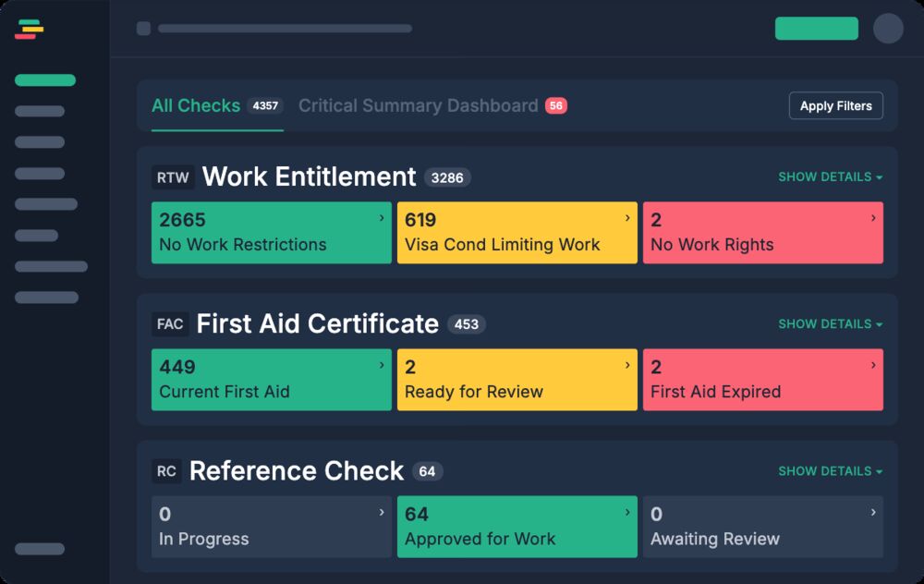Image resolution: width=924 pixels, height=584 pixels.
Task: Open the Ready for Review card
Action: pos(517,380)
